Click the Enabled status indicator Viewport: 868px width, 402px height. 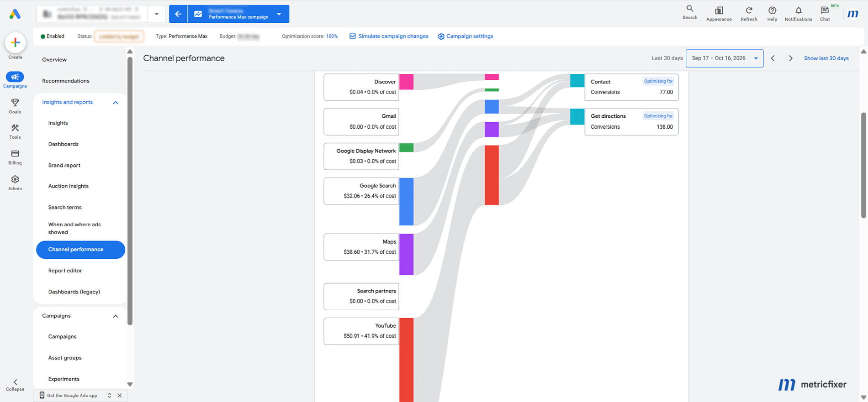pyautogui.click(x=53, y=36)
